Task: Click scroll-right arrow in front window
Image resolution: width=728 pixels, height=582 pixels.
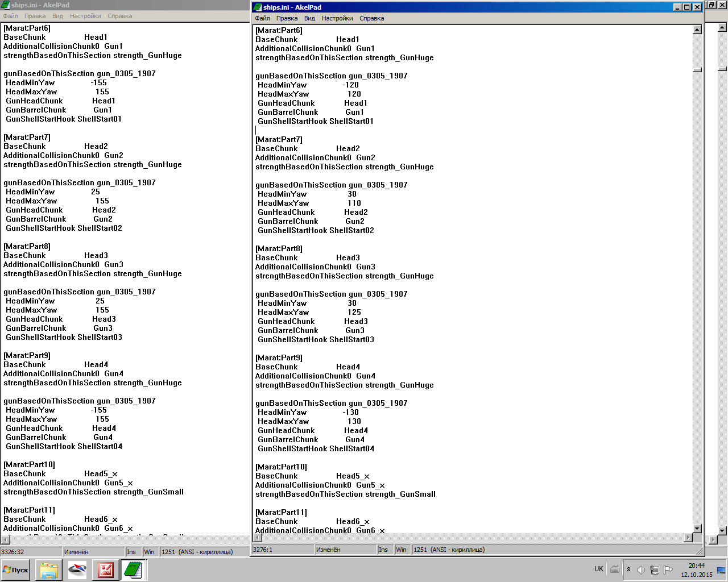Action: coord(688,538)
